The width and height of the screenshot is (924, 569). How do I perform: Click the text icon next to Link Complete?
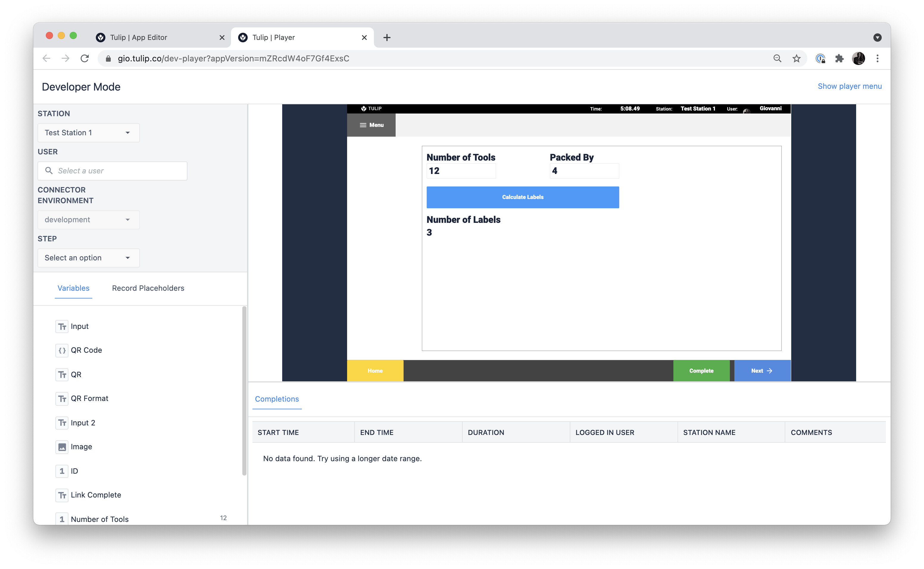point(62,495)
